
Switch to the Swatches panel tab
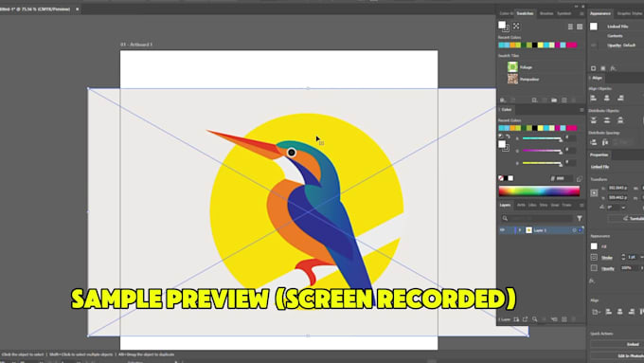pyautogui.click(x=525, y=13)
